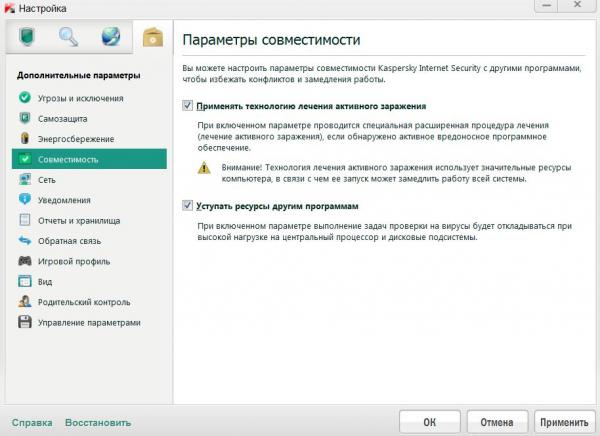
Task: Click the info bubble icon beside Уведомления
Action: [25, 199]
